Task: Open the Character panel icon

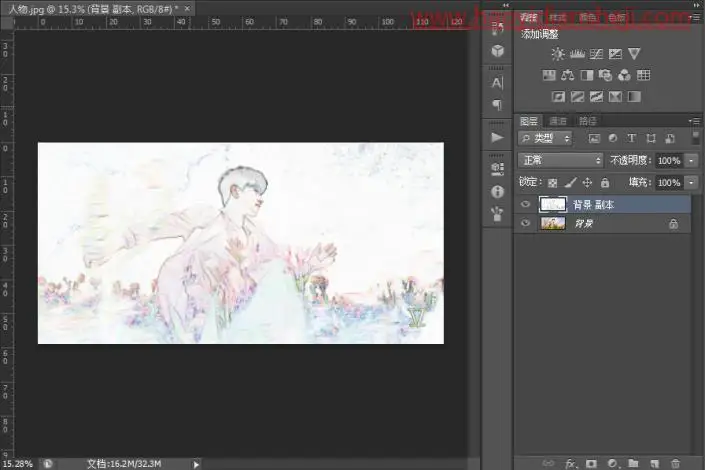Action: [497, 83]
